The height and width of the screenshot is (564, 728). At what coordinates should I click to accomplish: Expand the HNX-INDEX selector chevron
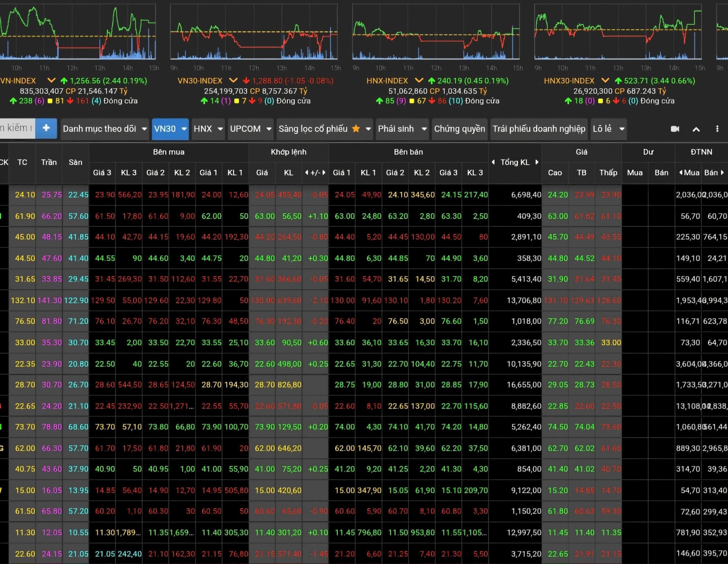click(x=419, y=80)
